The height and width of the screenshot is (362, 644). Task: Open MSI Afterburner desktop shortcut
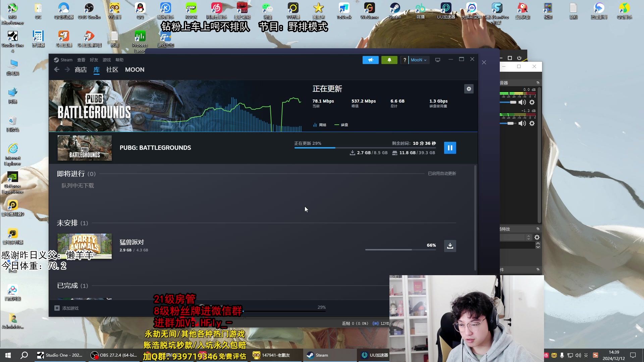click(x=12, y=14)
